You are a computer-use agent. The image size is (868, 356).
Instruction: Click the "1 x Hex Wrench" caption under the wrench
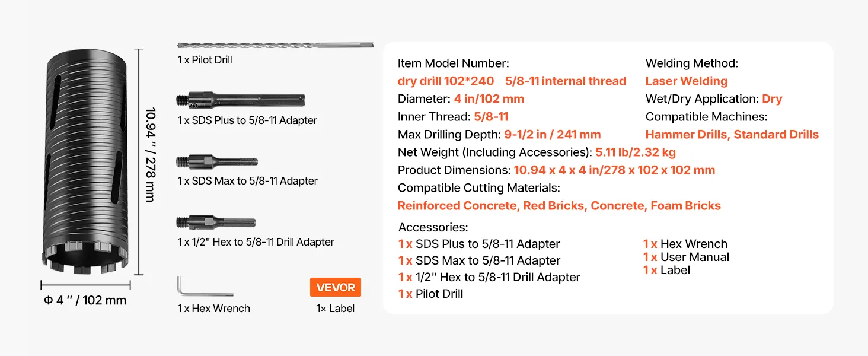coord(213,309)
